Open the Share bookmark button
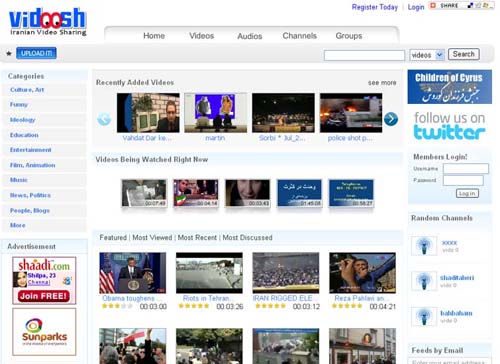500x364 pixels. pos(461,6)
